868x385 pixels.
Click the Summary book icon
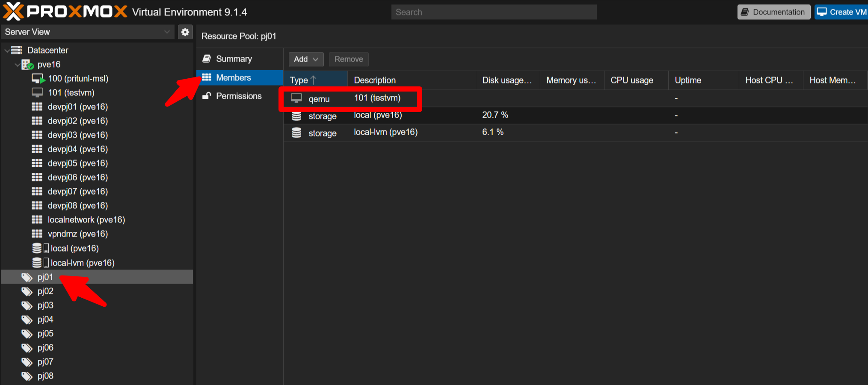pyautogui.click(x=207, y=59)
